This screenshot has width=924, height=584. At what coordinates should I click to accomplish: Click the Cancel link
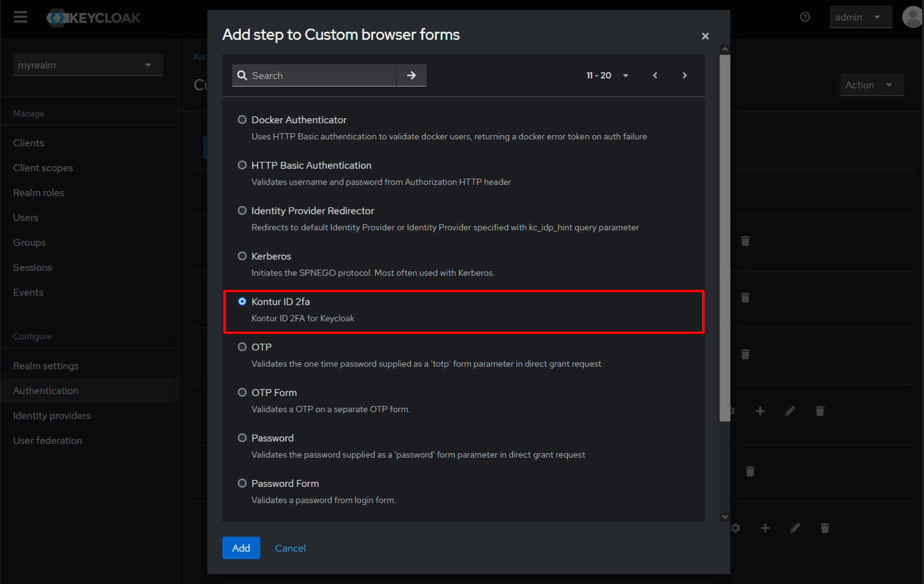pyautogui.click(x=290, y=548)
